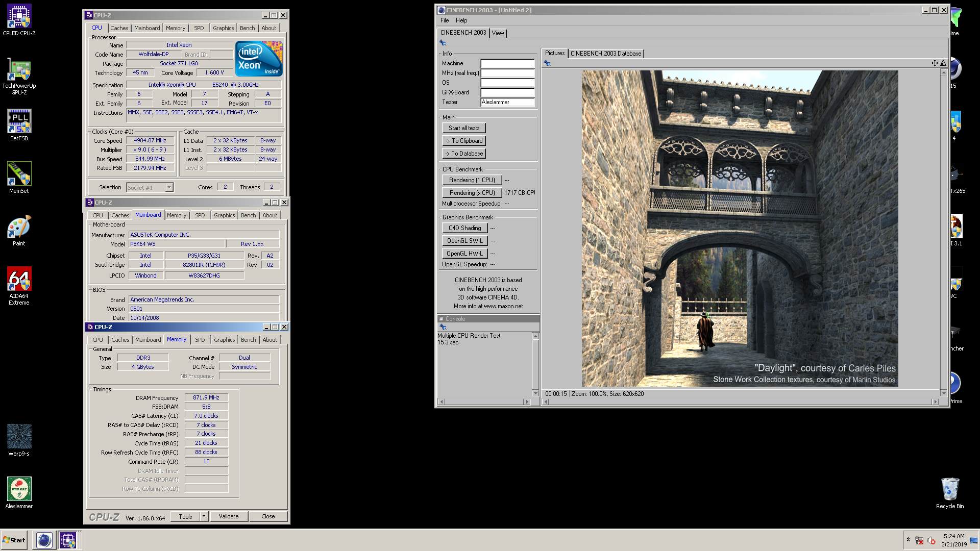Image resolution: width=980 pixels, height=551 pixels.
Task: Open the MemSet desktop shortcut
Action: 19,178
